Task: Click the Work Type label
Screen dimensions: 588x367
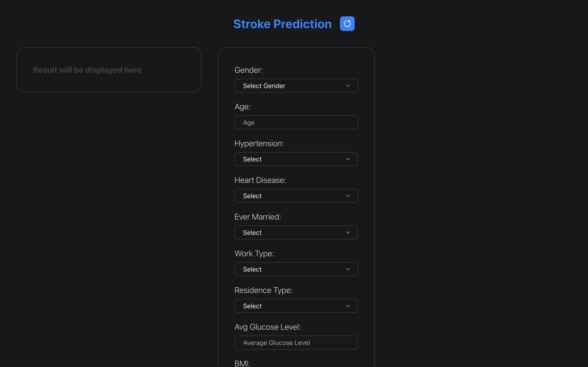Action: tap(254, 253)
